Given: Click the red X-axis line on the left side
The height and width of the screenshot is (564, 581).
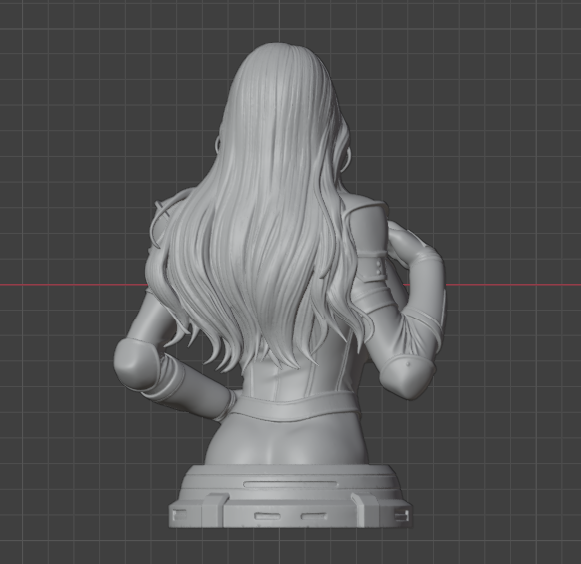Looking at the screenshot, I should 73,285.
